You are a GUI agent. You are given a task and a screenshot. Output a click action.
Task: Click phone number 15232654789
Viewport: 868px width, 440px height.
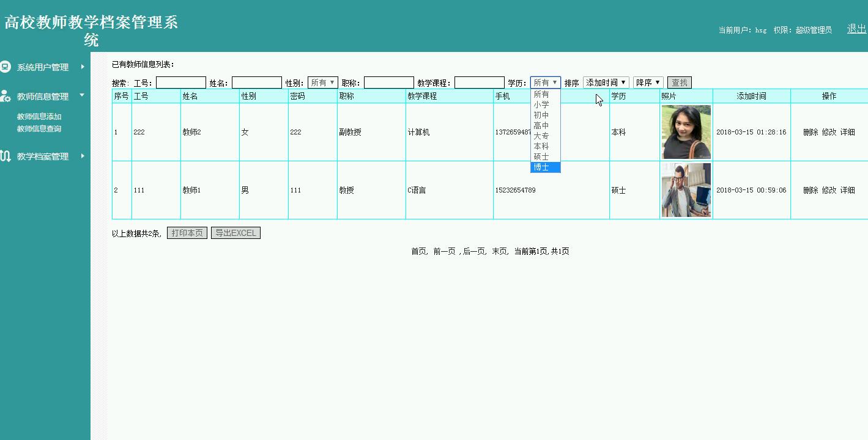pyautogui.click(x=515, y=190)
